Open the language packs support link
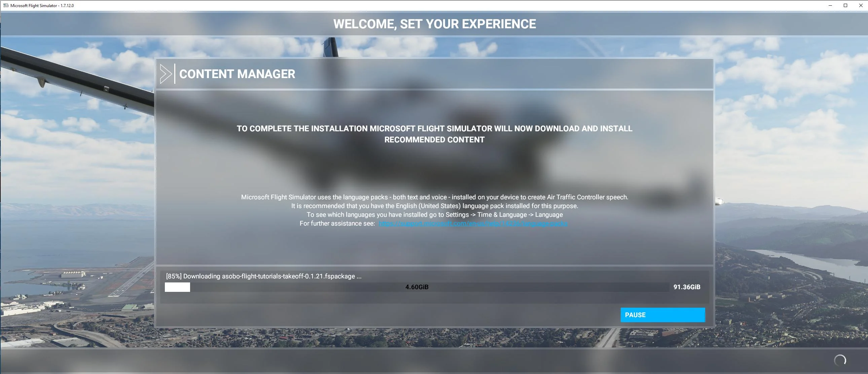Image resolution: width=868 pixels, height=374 pixels. [x=473, y=223]
